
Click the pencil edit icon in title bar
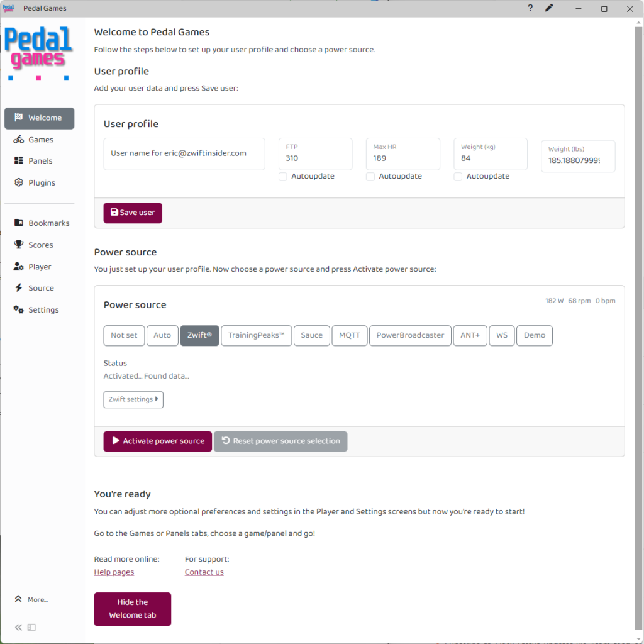click(x=549, y=8)
